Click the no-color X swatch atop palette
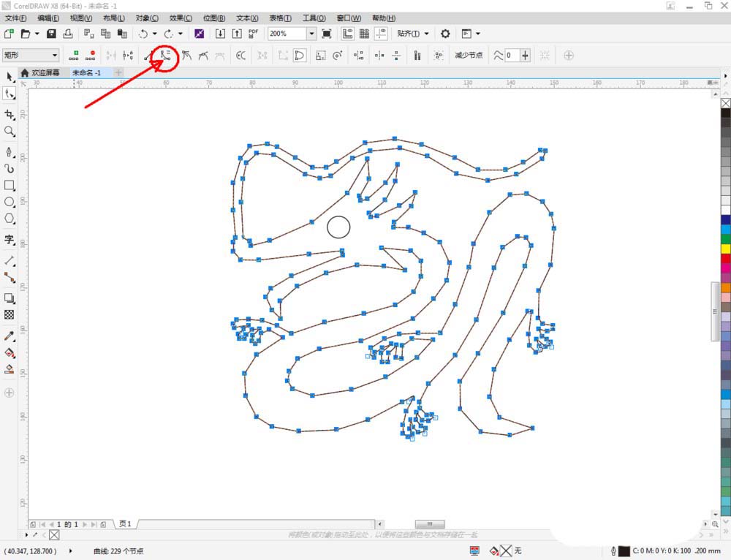Screen dimensions: 731x560 coord(726,103)
